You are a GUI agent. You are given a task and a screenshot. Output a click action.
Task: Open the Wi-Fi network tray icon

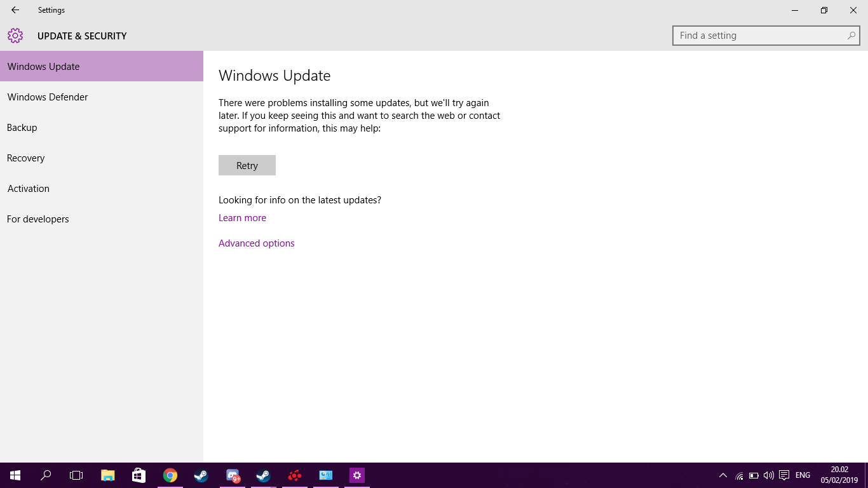coord(739,475)
